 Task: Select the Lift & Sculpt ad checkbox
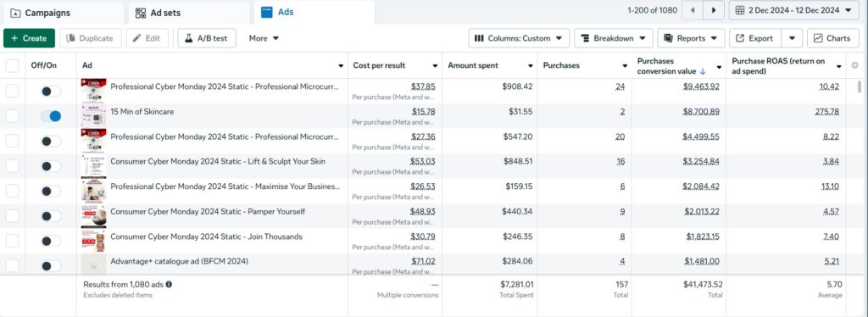(x=12, y=166)
